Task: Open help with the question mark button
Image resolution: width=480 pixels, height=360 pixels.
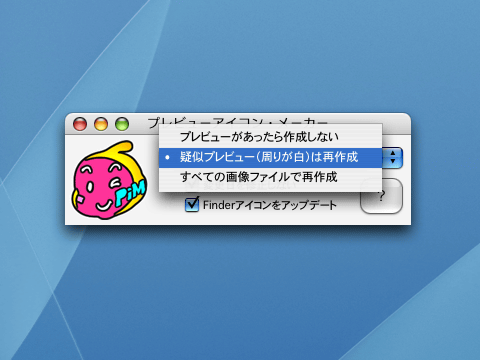Action: [381, 196]
